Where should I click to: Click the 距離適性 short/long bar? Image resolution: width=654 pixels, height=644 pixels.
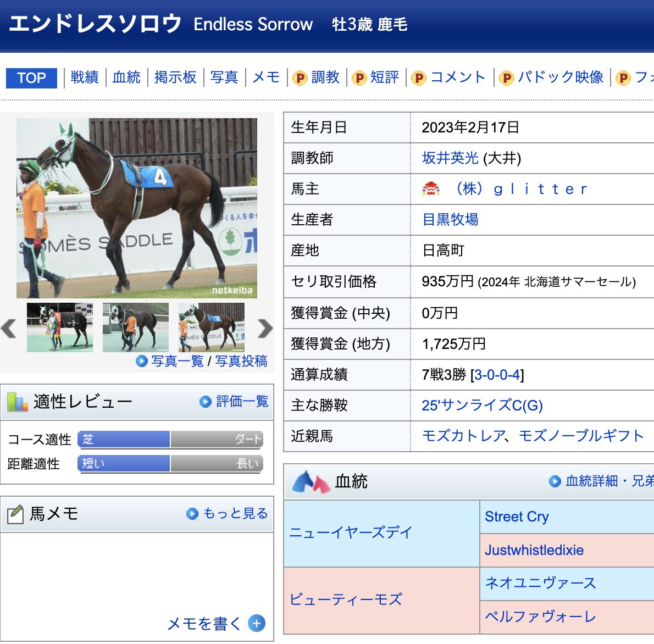(170, 464)
